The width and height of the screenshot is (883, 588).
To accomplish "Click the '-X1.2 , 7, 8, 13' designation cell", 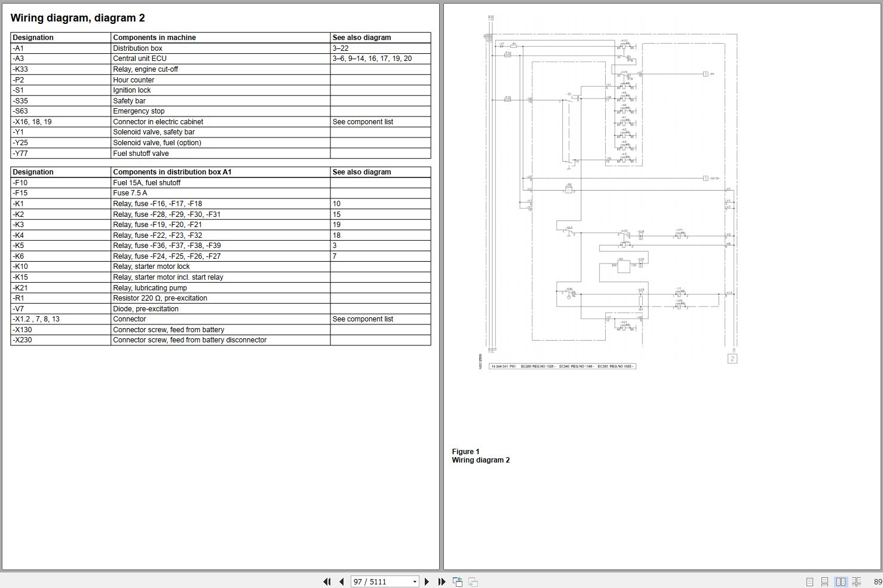I will pos(61,319).
